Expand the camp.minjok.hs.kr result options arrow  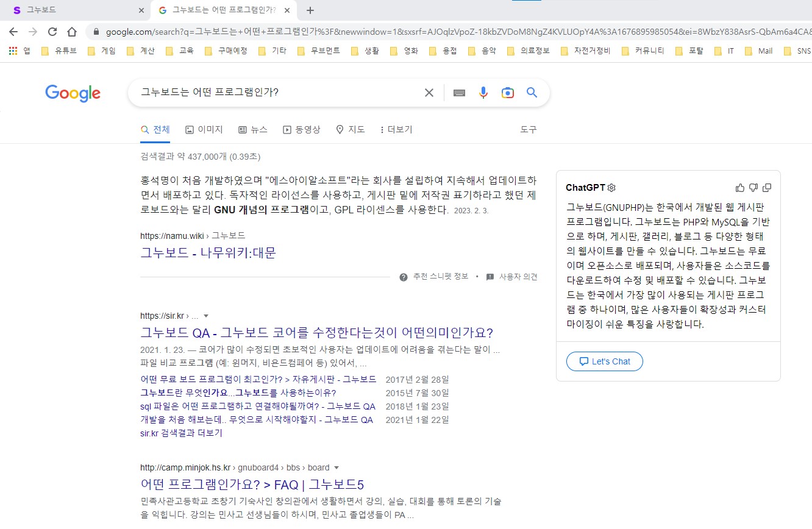click(x=336, y=468)
